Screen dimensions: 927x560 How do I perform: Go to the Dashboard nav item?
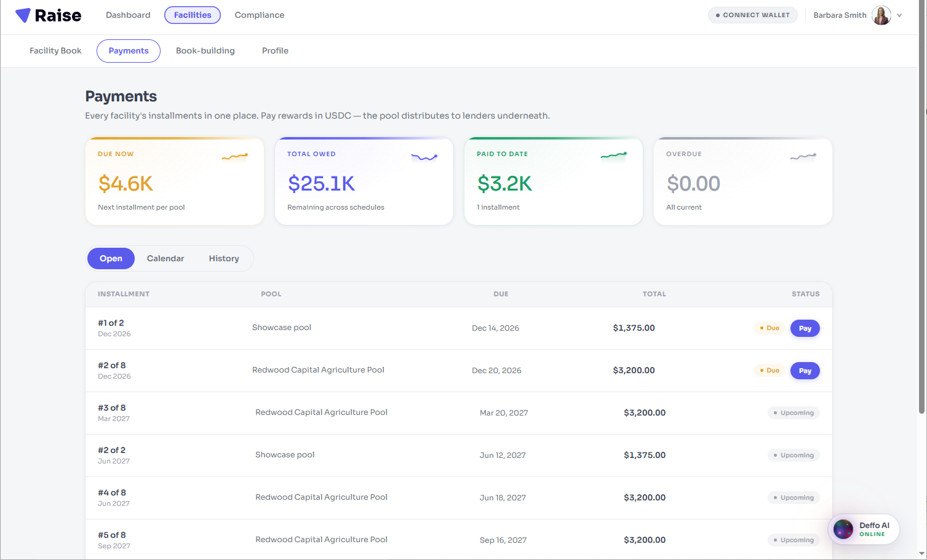click(128, 15)
